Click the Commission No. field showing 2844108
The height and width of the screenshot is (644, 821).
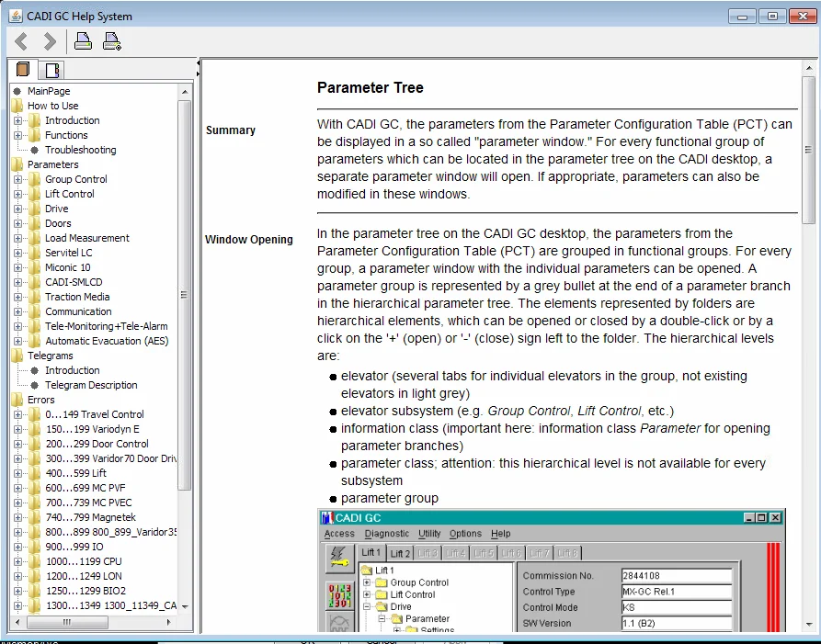point(677,576)
